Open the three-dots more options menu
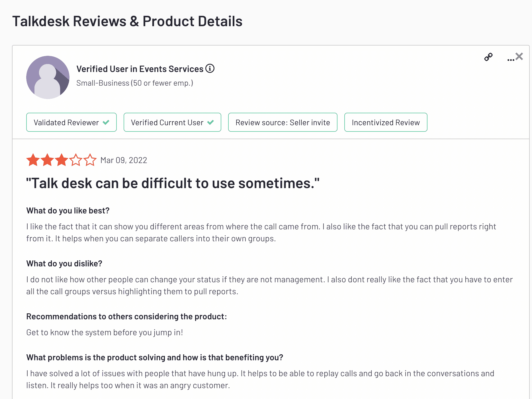Viewport: 532px width, 399px height. (x=511, y=60)
